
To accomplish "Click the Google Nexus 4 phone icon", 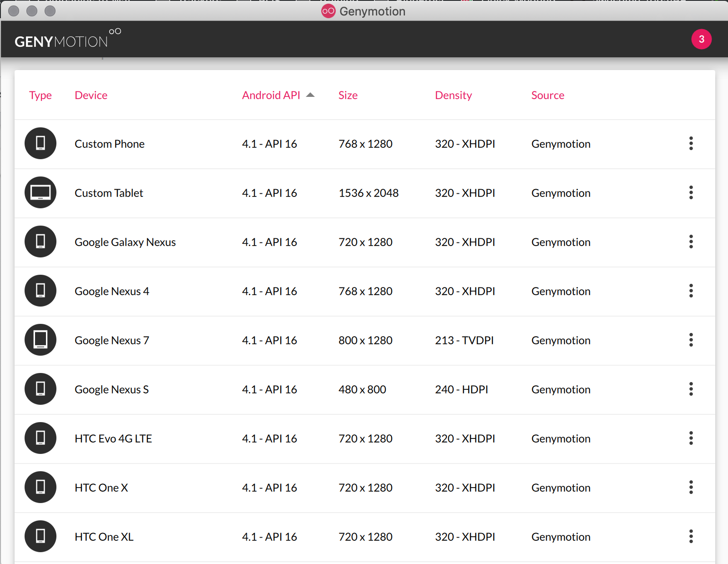I will click(x=40, y=291).
